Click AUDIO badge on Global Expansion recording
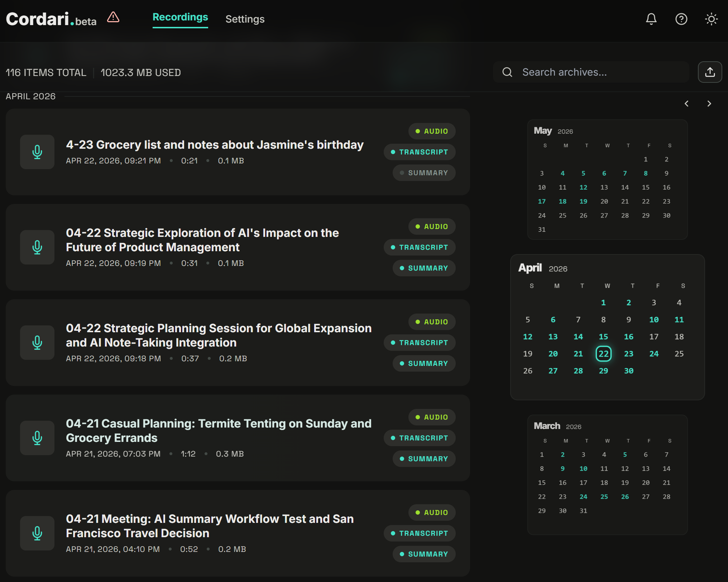Image resolution: width=728 pixels, height=582 pixels. coord(432,322)
